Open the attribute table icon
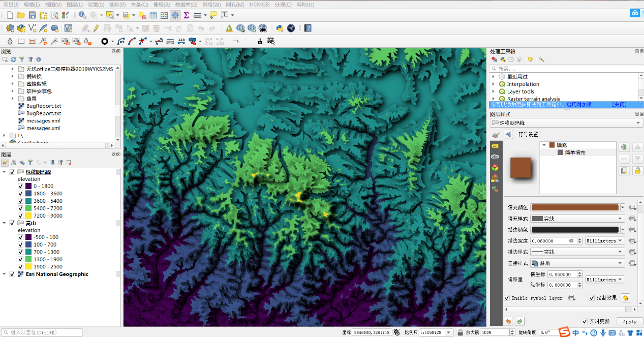644x337 pixels. (153, 15)
